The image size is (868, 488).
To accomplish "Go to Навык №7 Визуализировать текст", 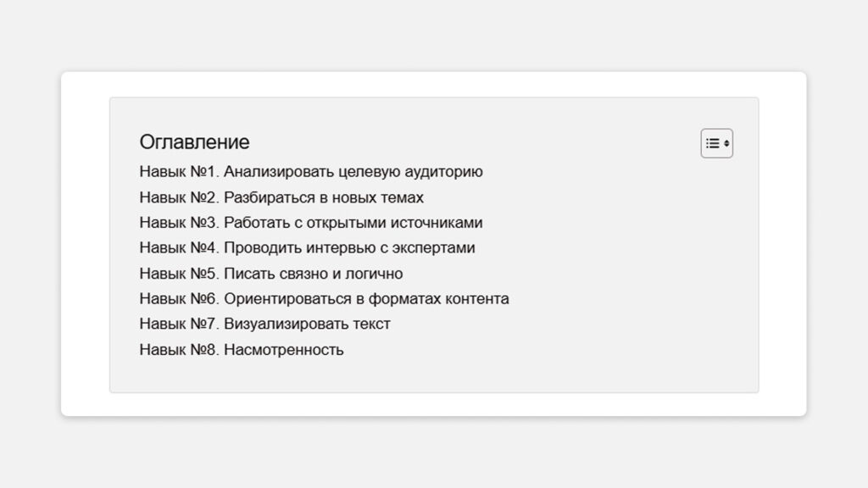I will pos(264,324).
